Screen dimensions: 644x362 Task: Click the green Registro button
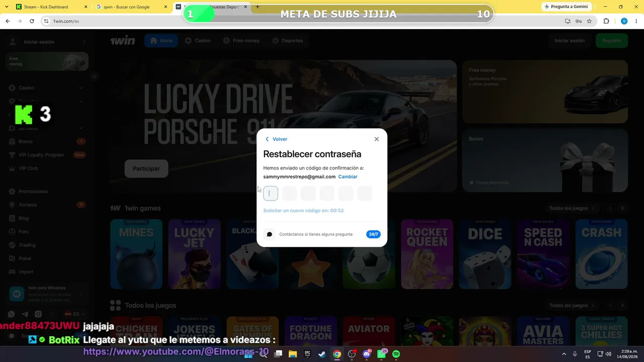(611, 41)
